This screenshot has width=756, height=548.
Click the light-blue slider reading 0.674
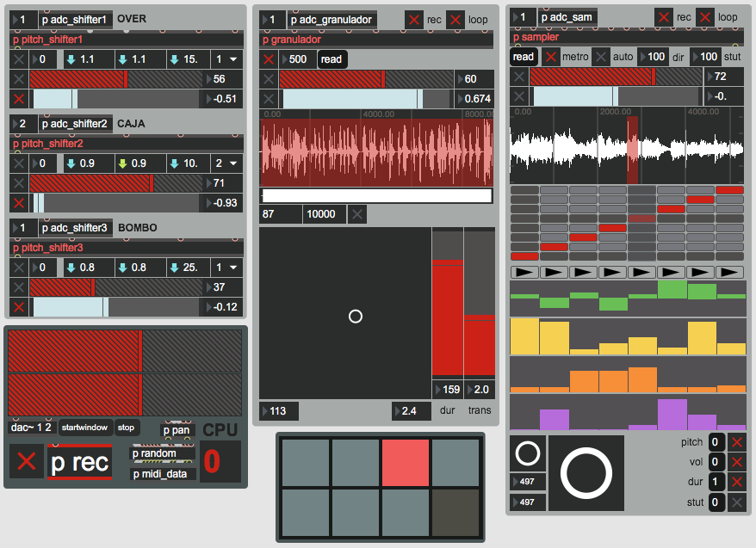tap(367, 99)
